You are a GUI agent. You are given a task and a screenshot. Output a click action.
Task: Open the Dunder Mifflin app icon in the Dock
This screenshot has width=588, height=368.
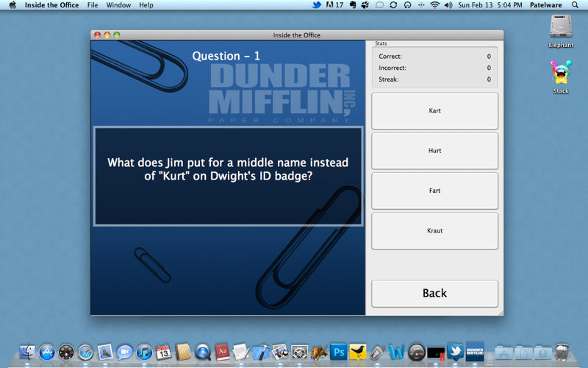(x=475, y=352)
